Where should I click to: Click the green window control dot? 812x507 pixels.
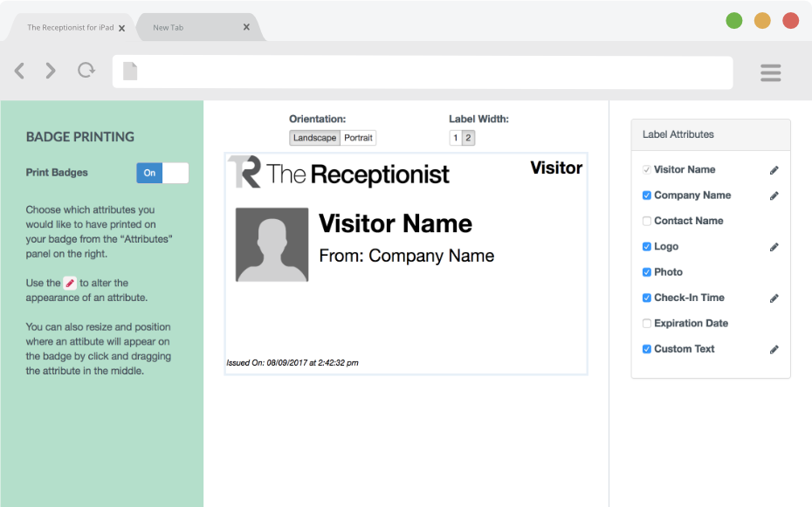pos(733,21)
